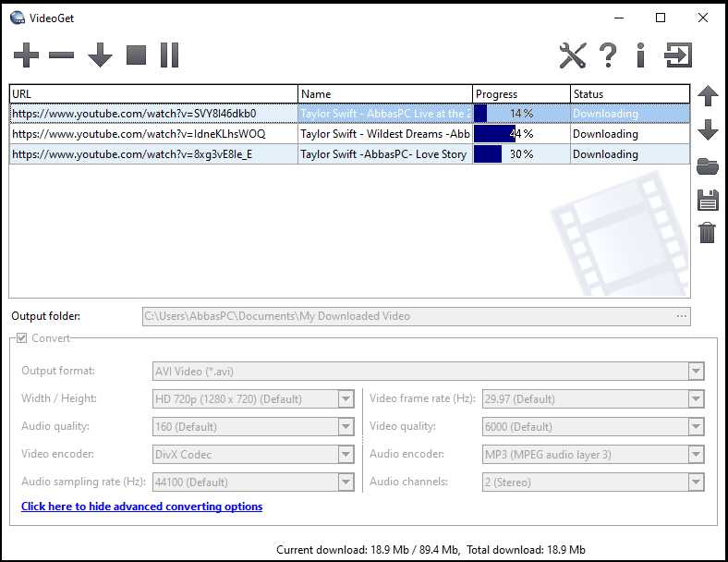
Task: Minimize the VideoGet window
Action: pos(618,18)
